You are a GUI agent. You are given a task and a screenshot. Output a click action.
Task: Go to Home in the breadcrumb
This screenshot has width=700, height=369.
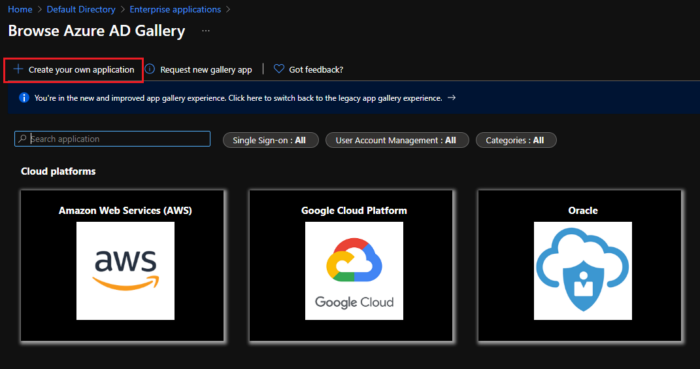pos(20,9)
